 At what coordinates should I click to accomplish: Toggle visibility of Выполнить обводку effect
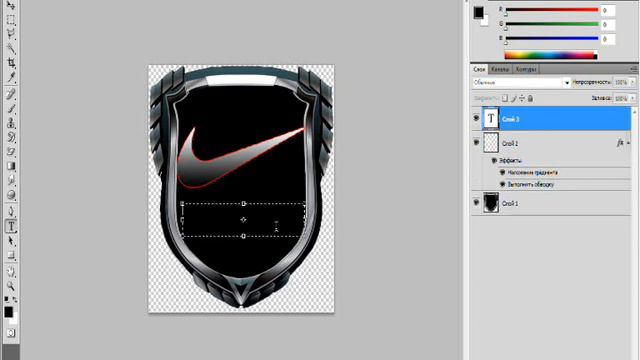point(502,184)
